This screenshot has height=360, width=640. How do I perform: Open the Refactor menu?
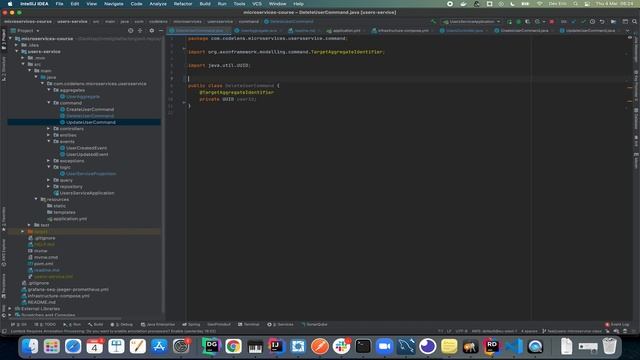[x=183, y=4]
